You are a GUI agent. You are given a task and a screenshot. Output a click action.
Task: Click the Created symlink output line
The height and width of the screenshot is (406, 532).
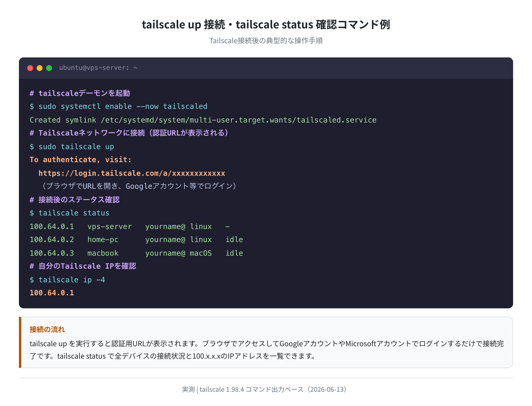click(203, 120)
